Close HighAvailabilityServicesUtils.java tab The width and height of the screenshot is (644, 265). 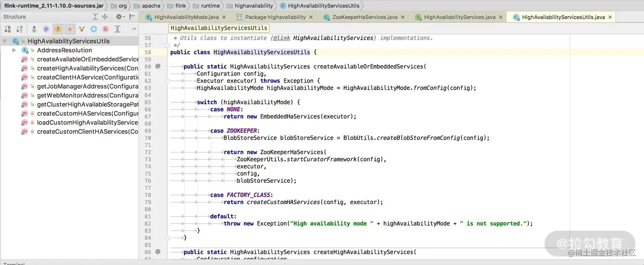pos(610,17)
